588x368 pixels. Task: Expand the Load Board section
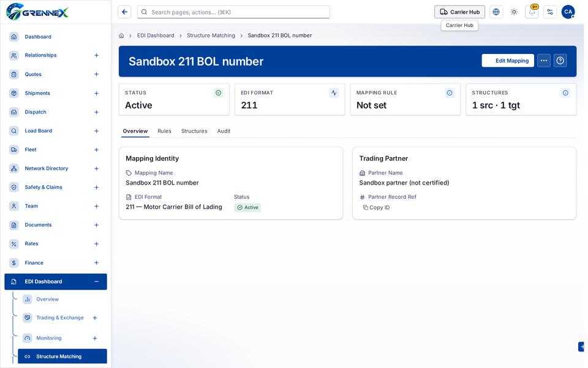[x=96, y=131]
